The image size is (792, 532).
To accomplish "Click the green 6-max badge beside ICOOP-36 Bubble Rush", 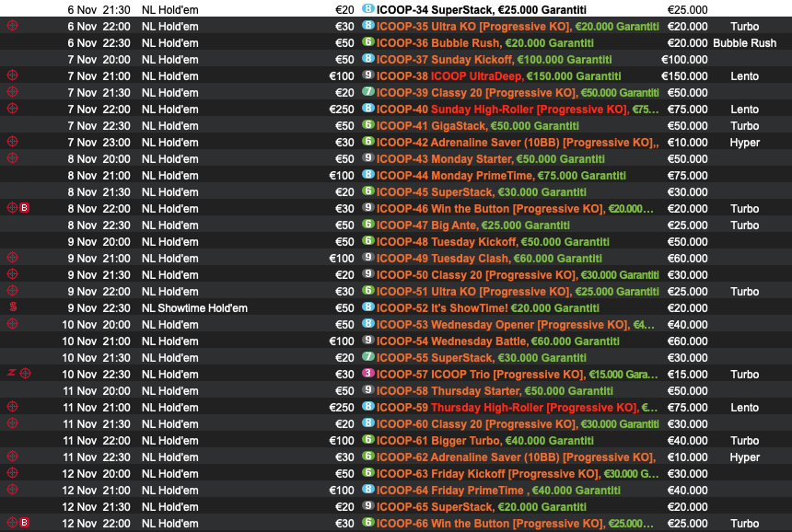I will pyautogui.click(x=368, y=42).
